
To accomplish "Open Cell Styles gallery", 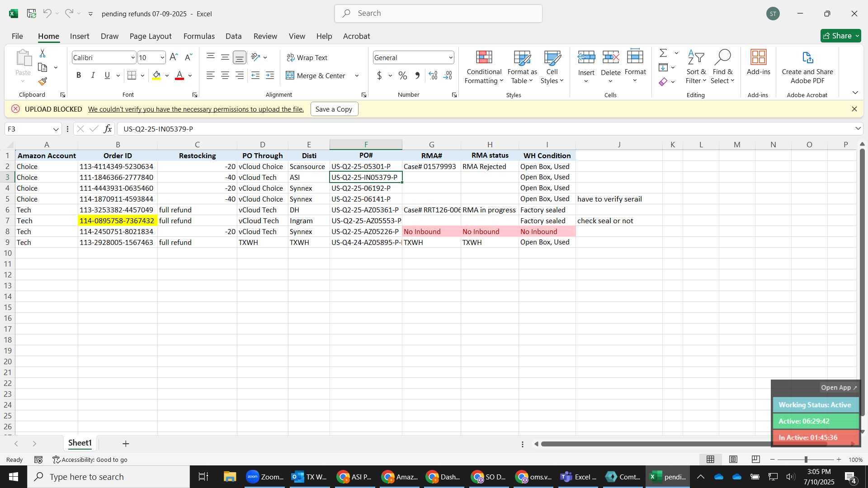I will [552, 67].
